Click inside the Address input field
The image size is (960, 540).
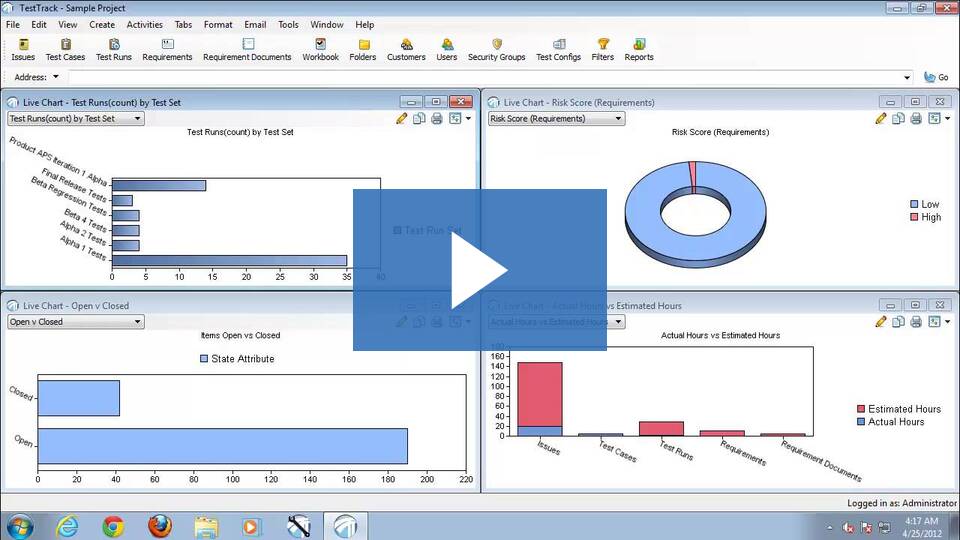click(485, 77)
